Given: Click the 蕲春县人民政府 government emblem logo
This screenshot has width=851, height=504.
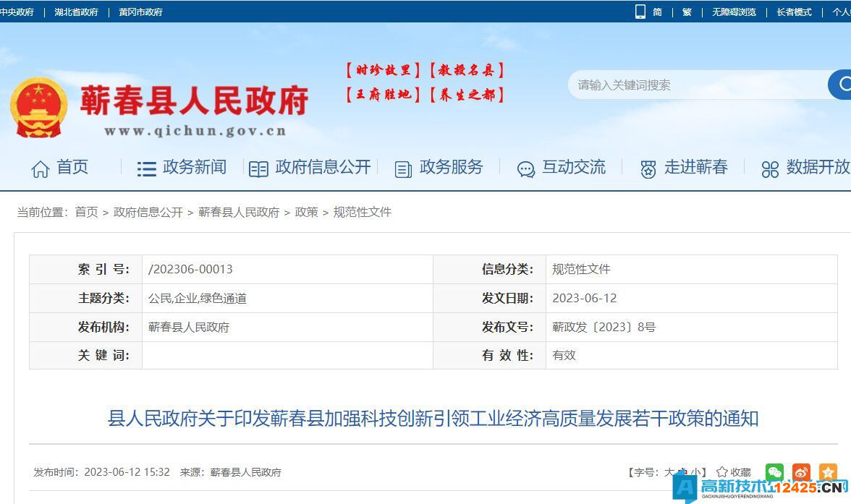Looking at the screenshot, I should 40,105.
